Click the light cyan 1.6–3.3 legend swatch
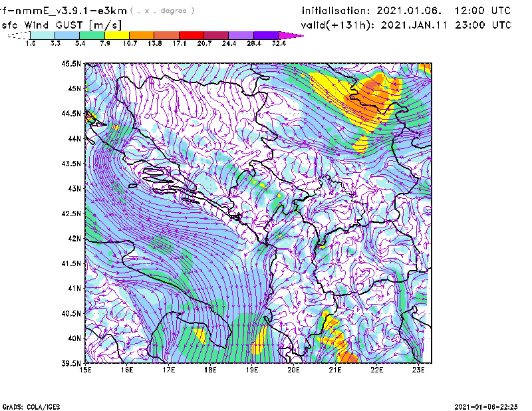 pos(43,35)
